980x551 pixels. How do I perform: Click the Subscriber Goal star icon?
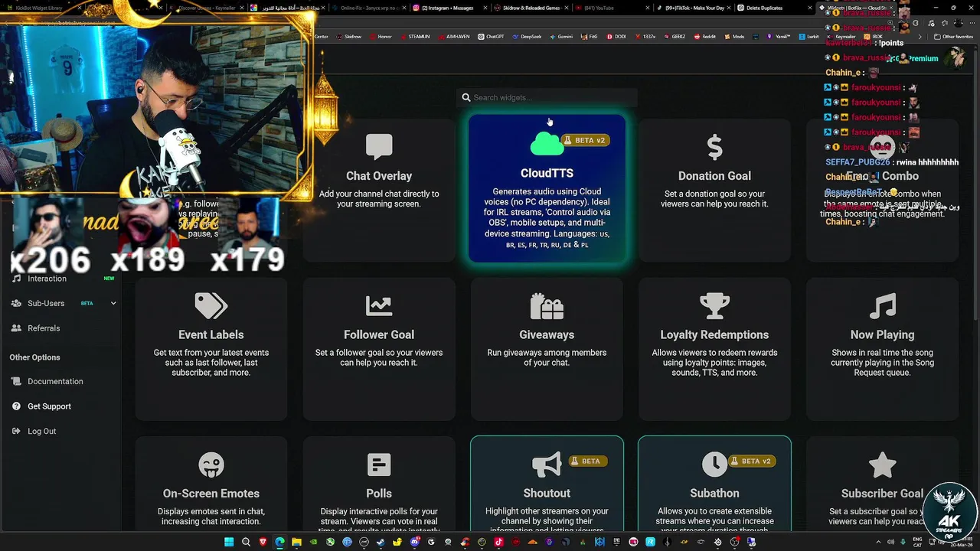[882, 465]
